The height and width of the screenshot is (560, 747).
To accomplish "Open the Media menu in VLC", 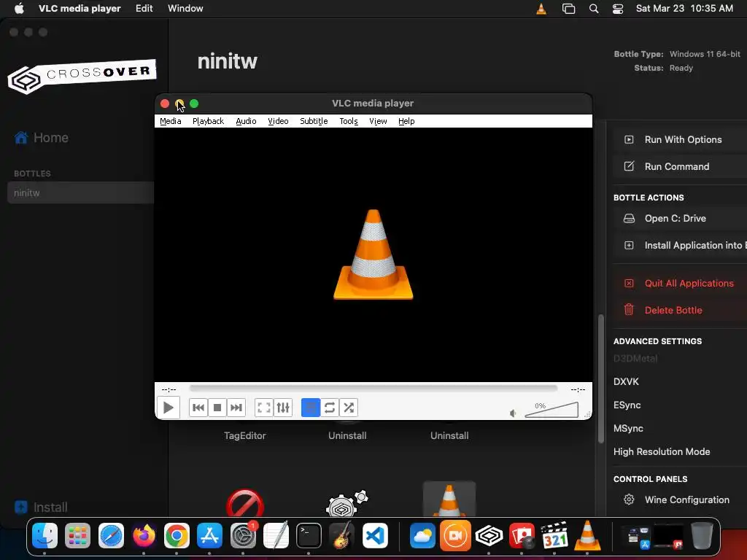I will [x=171, y=121].
